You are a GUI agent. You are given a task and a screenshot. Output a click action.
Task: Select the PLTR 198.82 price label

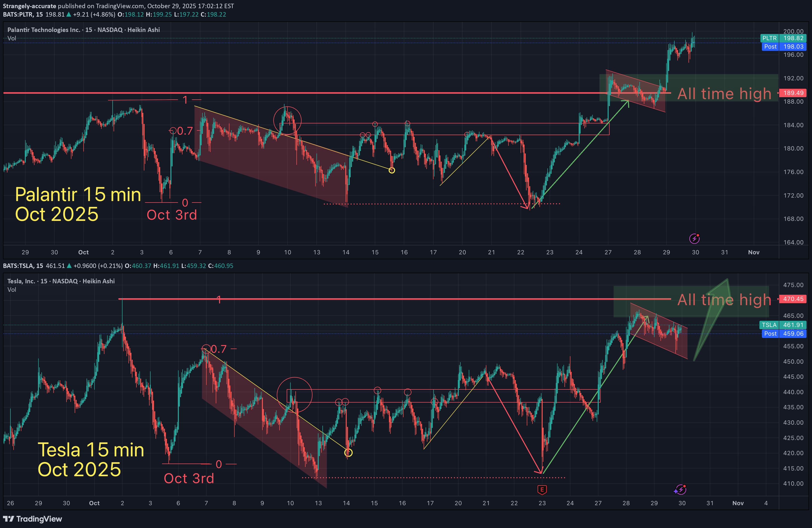click(x=783, y=38)
